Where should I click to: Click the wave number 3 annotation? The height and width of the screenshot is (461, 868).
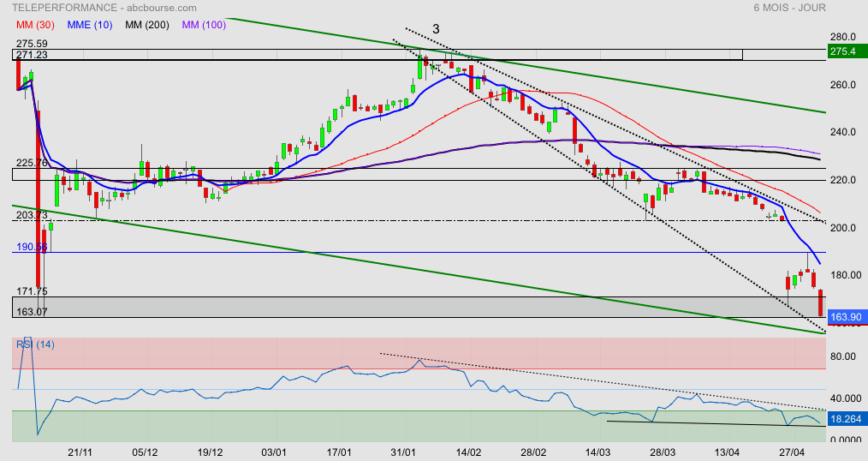click(x=436, y=29)
